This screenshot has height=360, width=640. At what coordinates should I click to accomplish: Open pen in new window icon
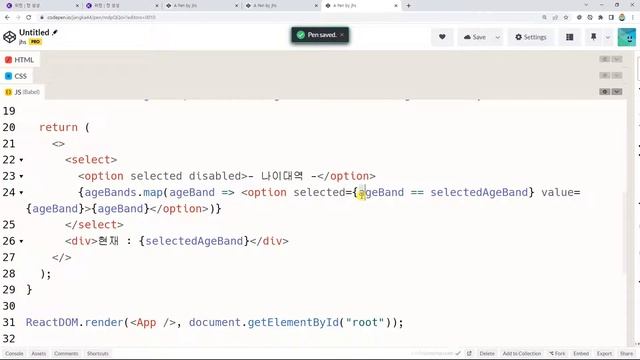pos(469,353)
